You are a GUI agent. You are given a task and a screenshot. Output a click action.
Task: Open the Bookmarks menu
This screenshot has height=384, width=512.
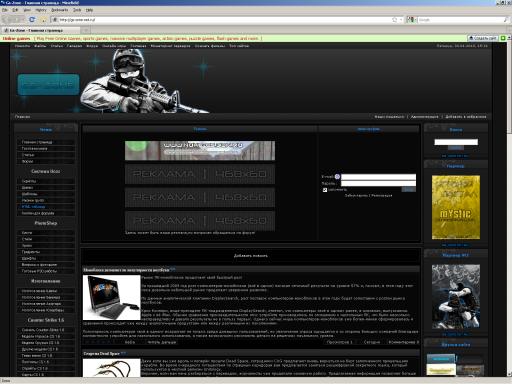point(59,10)
